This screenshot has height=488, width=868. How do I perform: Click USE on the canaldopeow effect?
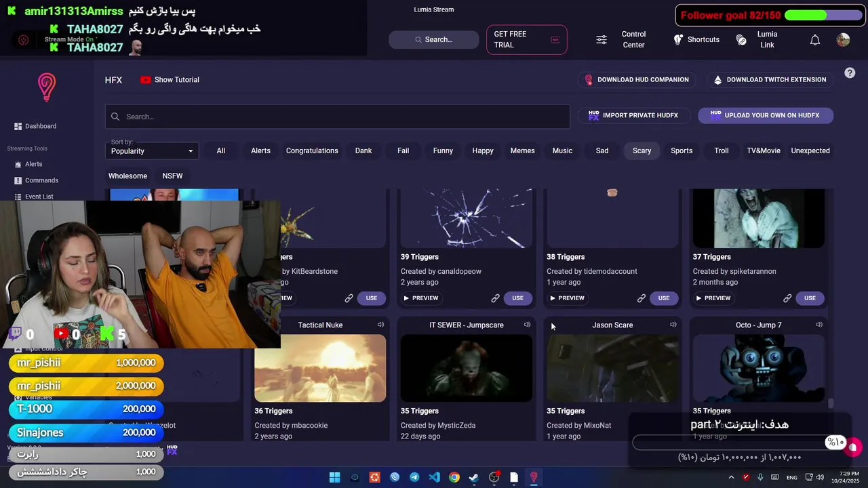pos(517,298)
